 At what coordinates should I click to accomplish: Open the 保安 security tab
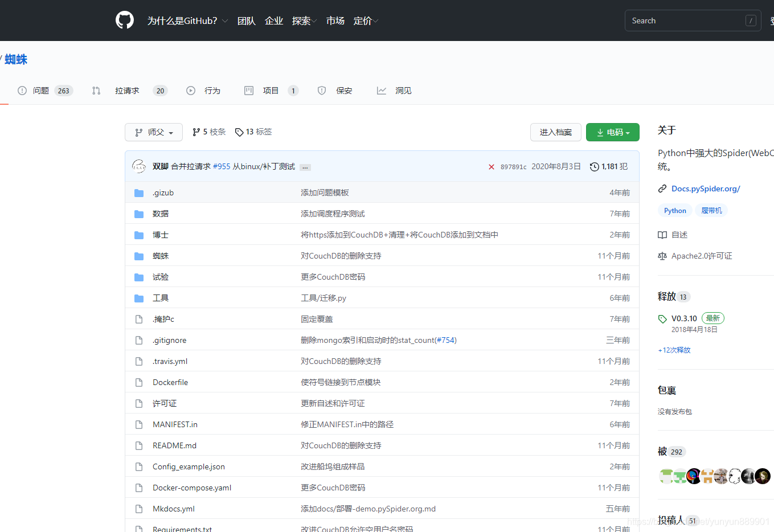[335, 91]
